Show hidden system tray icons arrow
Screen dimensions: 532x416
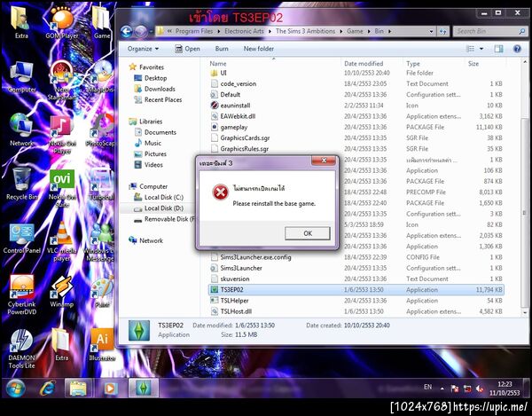[442, 389]
